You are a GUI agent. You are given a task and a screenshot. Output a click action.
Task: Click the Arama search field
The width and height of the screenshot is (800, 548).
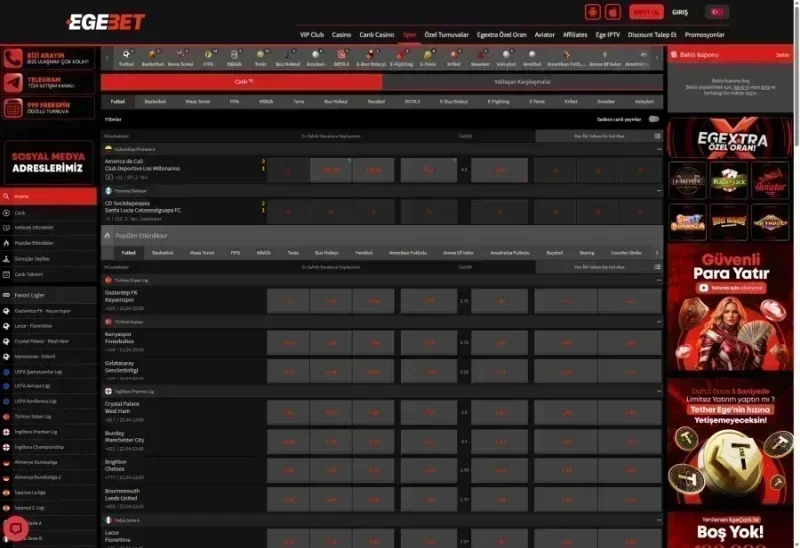pos(48,196)
